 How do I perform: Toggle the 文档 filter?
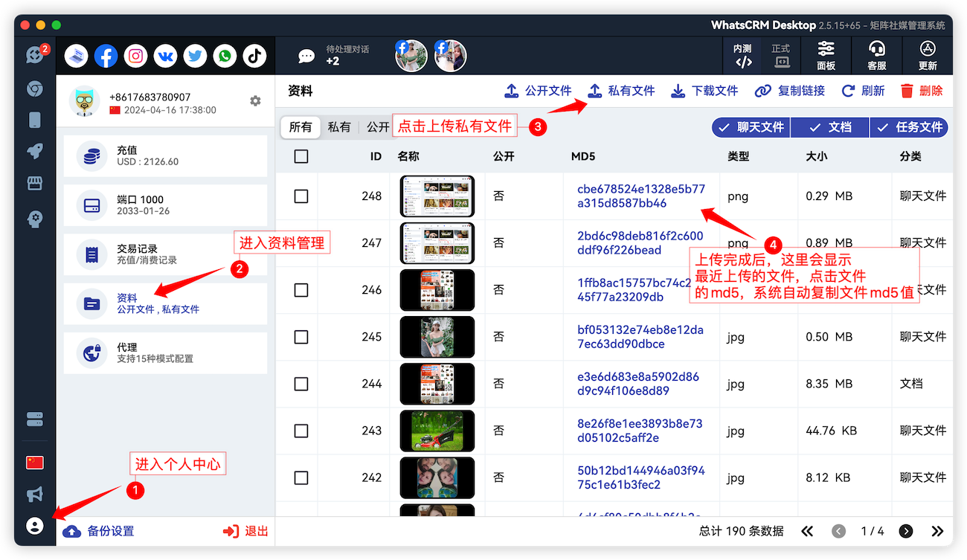(829, 127)
